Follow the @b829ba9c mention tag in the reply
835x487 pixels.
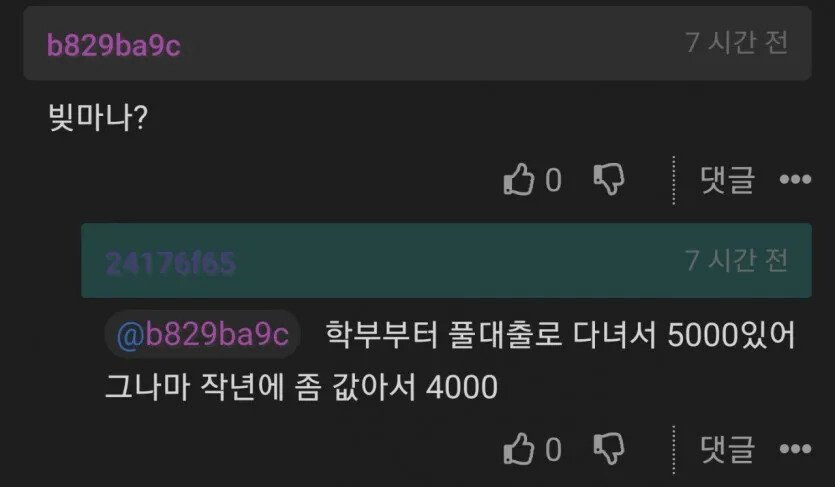tap(203, 334)
